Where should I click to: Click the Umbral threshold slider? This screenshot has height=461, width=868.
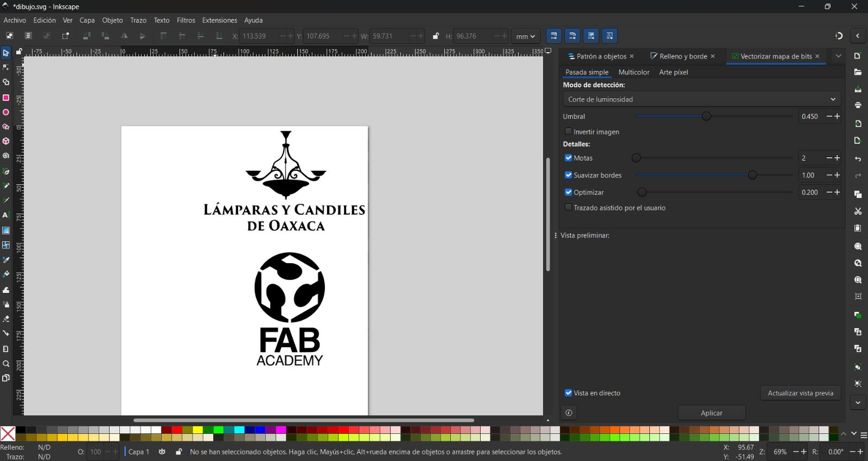pos(714,116)
